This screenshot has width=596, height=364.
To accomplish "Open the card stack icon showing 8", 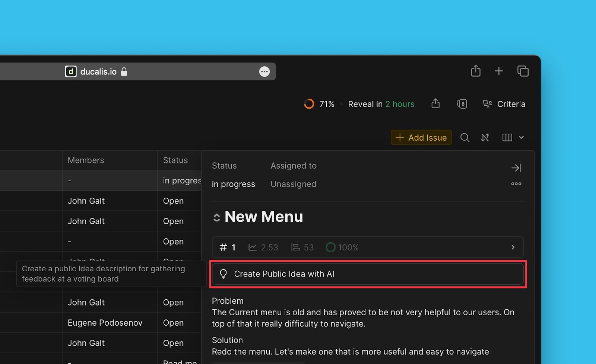I will [462, 104].
